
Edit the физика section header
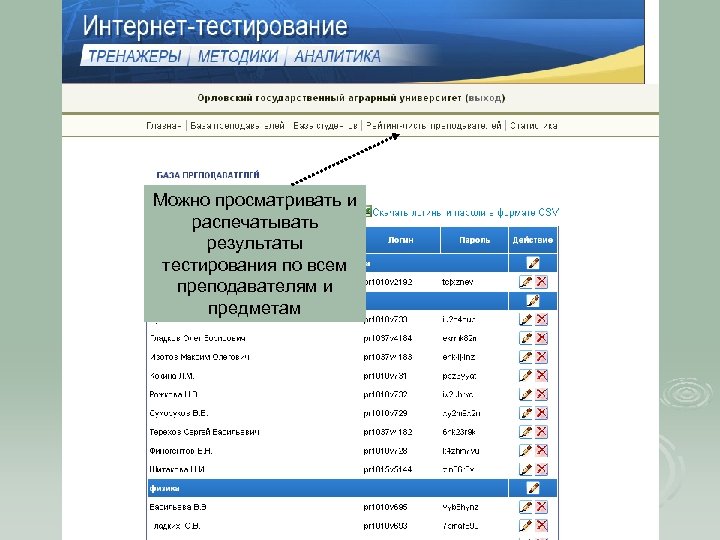click(x=533, y=488)
